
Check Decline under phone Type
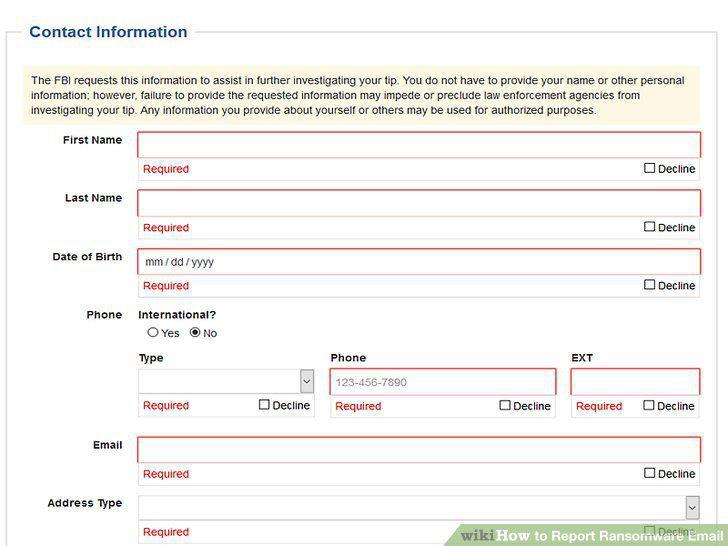coord(264,404)
